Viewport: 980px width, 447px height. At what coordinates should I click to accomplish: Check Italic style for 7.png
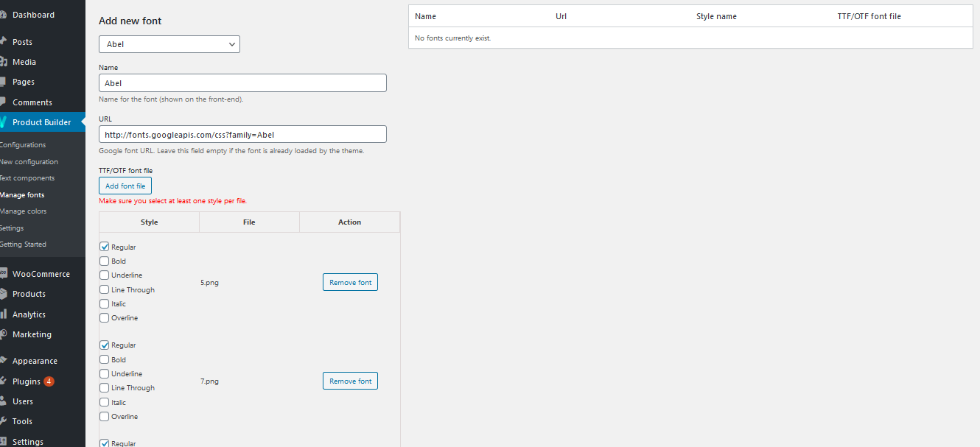click(x=105, y=402)
